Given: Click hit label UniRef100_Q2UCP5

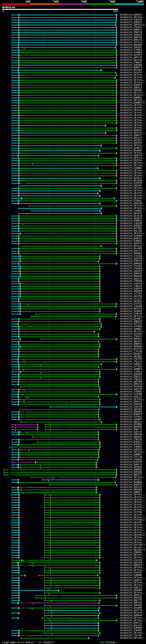Looking at the screenshot, I should click(131, 259).
